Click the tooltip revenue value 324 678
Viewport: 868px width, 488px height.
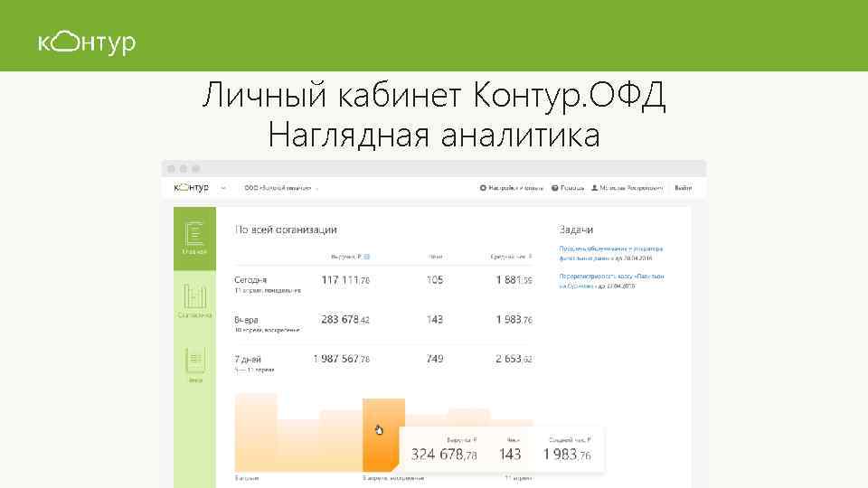point(443,455)
